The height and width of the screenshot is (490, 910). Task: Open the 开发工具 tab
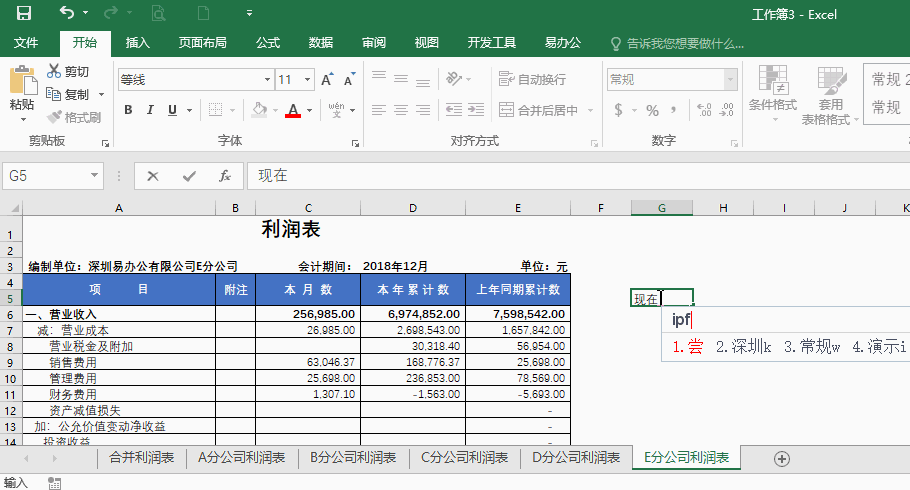point(492,43)
